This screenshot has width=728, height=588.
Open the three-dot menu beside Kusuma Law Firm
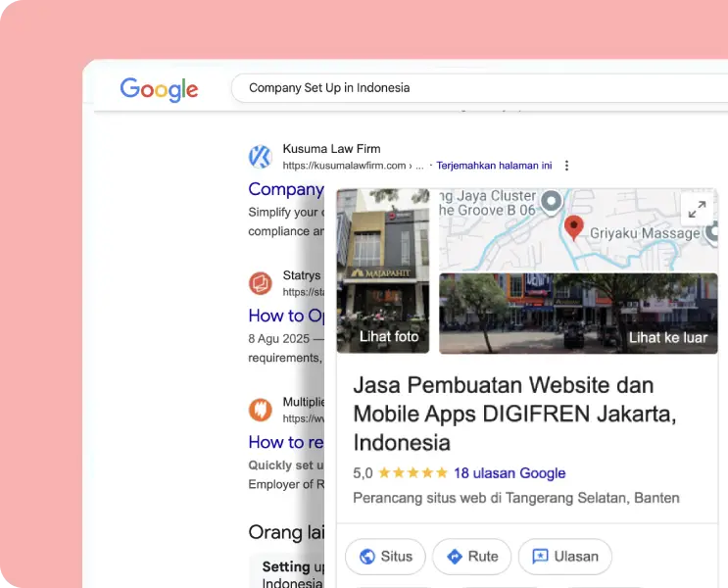567,166
